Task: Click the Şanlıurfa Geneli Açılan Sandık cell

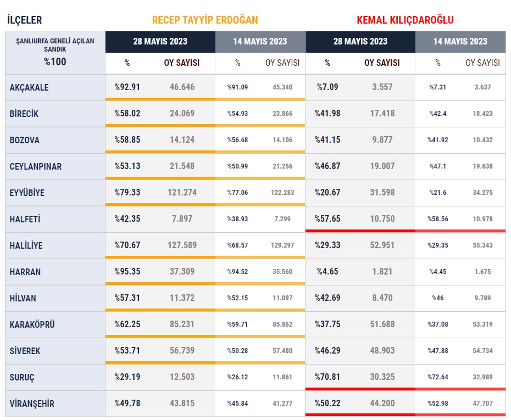Action: tap(55, 52)
